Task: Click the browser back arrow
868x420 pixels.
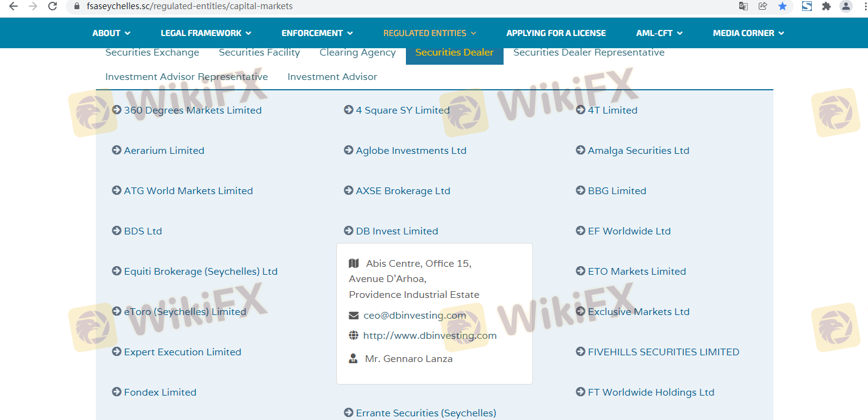Action: [x=13, y=6]
